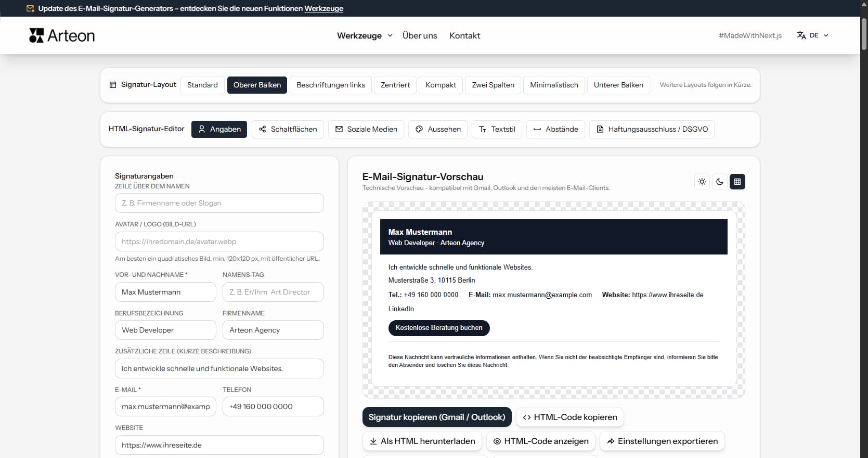Click the Arteon logo
The image size is (868, 458).
click(62, 35)
